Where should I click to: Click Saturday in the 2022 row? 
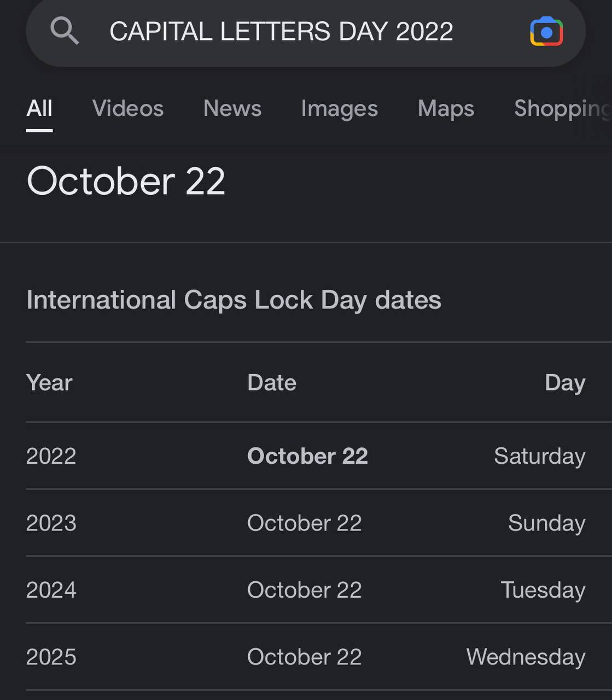[540, 457]
